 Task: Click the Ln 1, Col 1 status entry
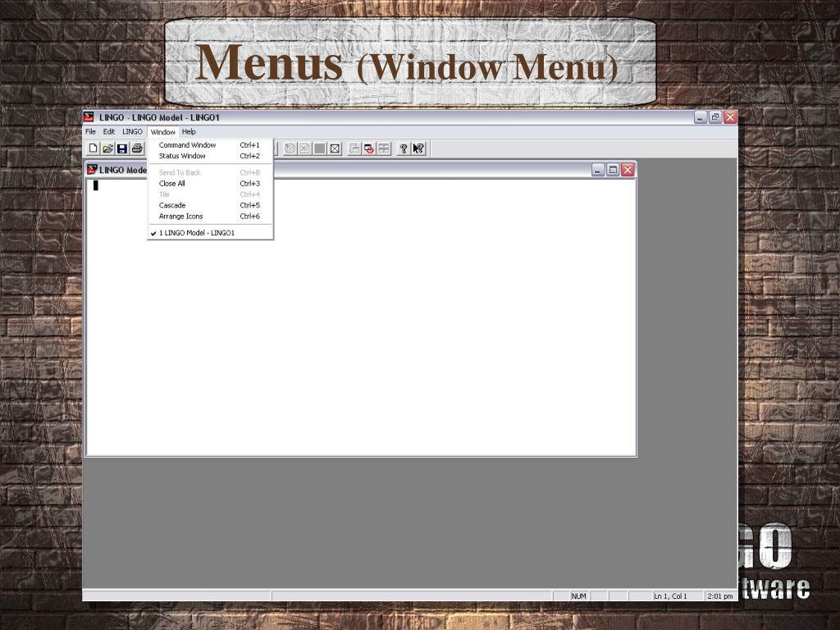[x=670, y=596]
